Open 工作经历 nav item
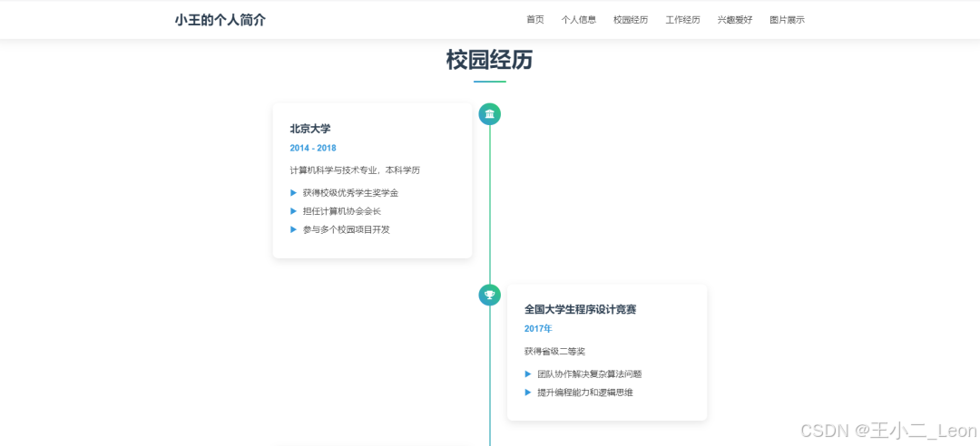Image resolution: width=980 pixels, height=446 pixels. click(682, 20)
